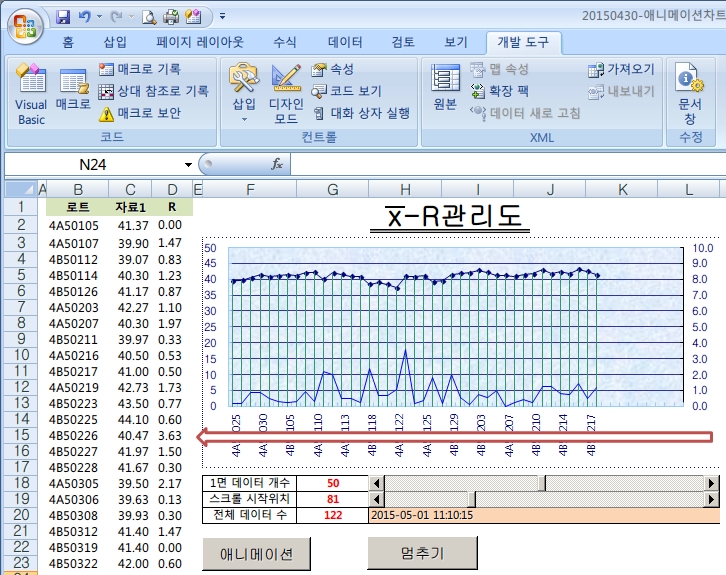Image resolution: width=726 pixels, height=575 pixels.
Task: Undo the last action
Action: pyautogui.click(x=84, y=17)
